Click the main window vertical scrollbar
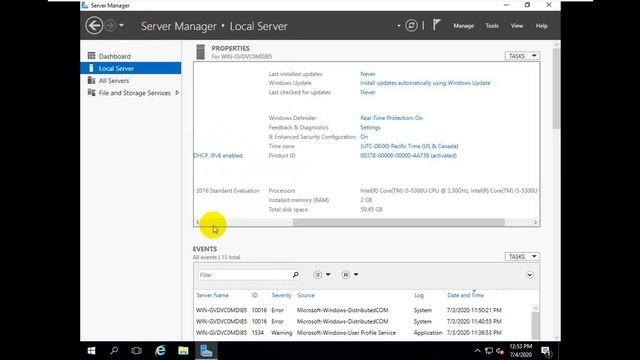 pos(556,89)
